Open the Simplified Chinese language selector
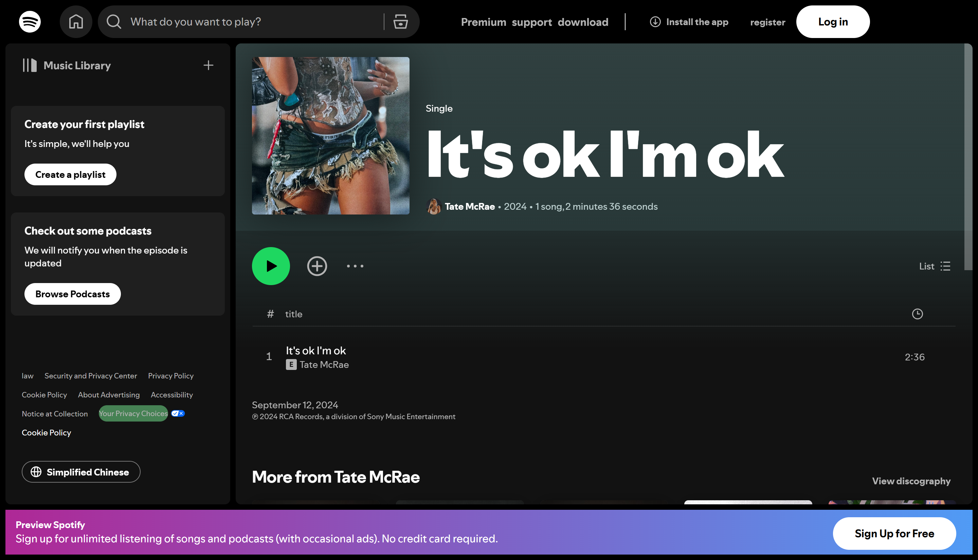978x560 pixels. pyautogui.click(x=81, y=472)
